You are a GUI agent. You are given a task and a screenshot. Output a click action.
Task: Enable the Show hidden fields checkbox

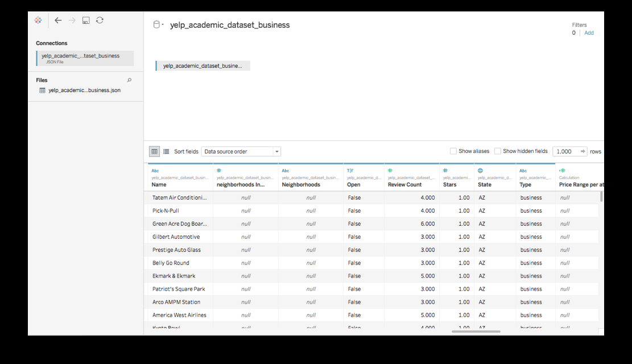(497, 151)
